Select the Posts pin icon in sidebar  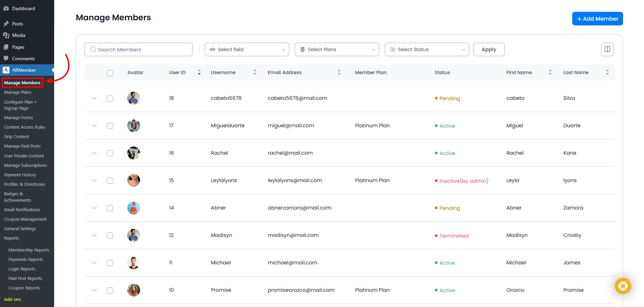[7, 24]
